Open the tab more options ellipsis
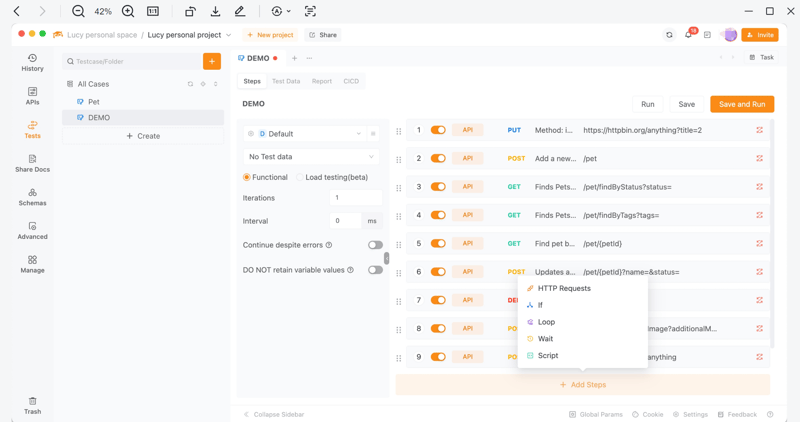Viewport: 800px width, 422px height. [x=309, y=58]
